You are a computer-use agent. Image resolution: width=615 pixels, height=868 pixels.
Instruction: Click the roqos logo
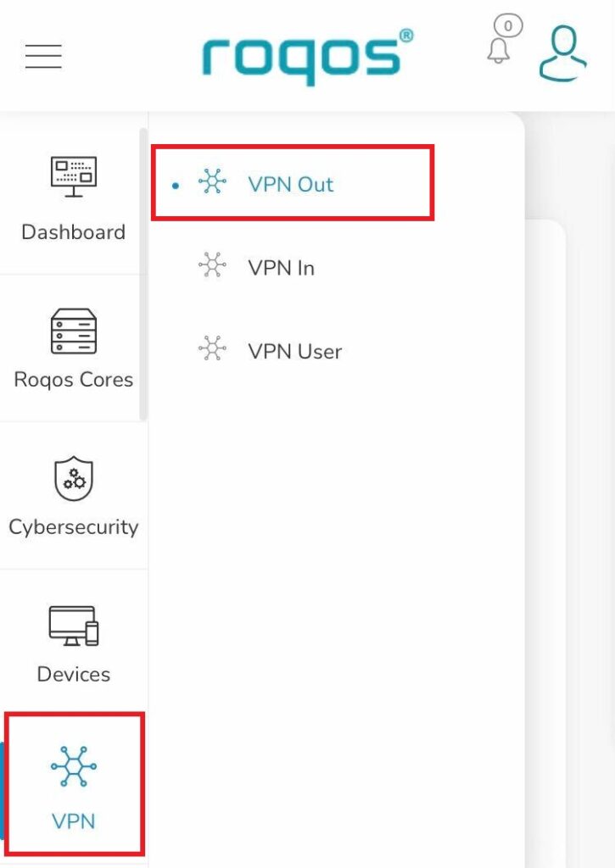(x=307, y=57)
